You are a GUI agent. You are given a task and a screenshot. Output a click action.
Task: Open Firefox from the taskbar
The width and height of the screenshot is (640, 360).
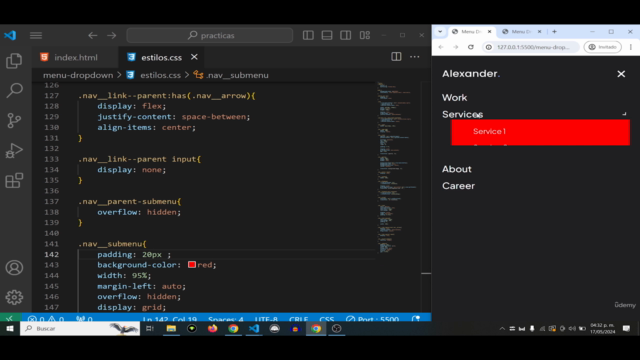(x=212, y=329)
